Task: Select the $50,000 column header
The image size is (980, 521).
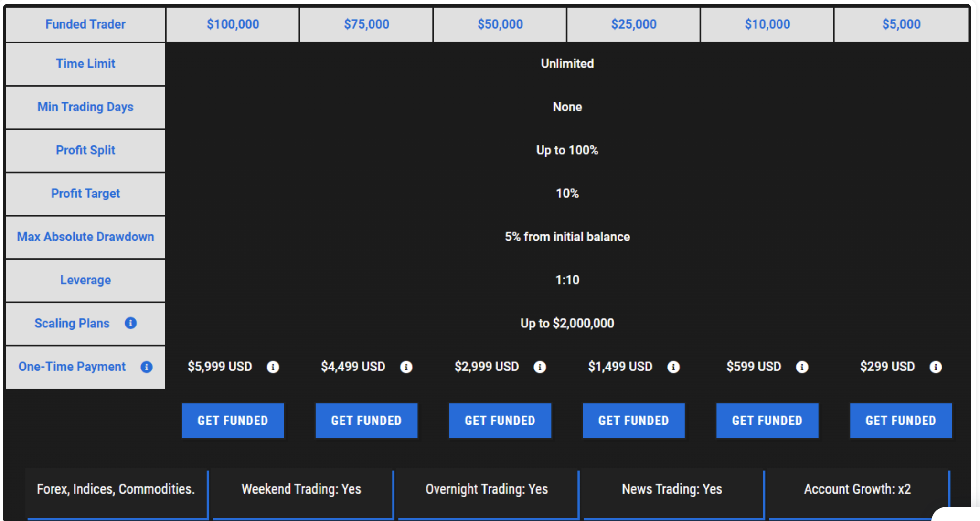Action: (500, 24)
